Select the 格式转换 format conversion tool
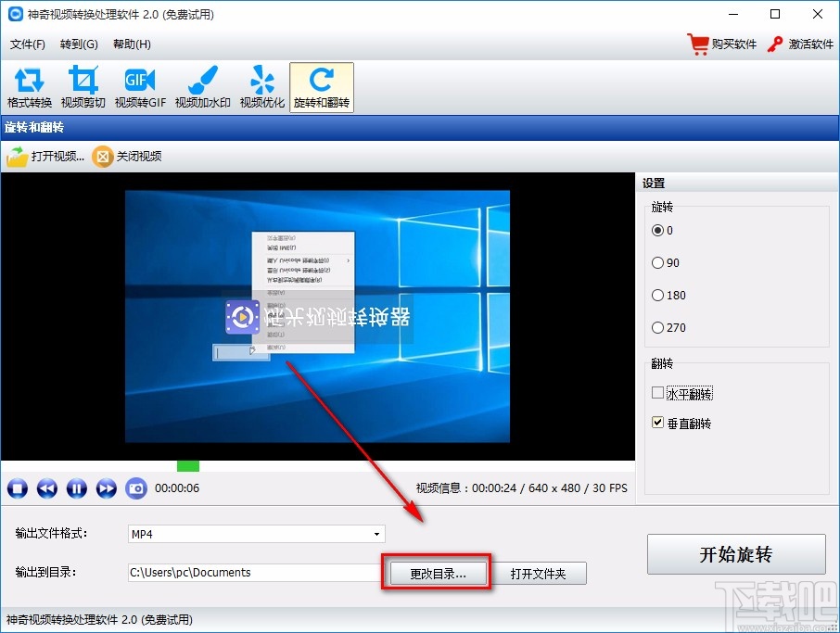Screen dimensions: 840x633 (x=30, y=87)
